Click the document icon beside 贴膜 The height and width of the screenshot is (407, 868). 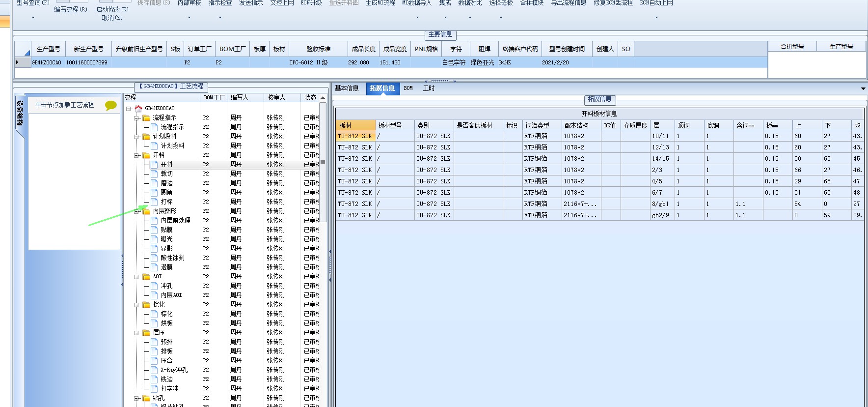[x=154, y=230]
